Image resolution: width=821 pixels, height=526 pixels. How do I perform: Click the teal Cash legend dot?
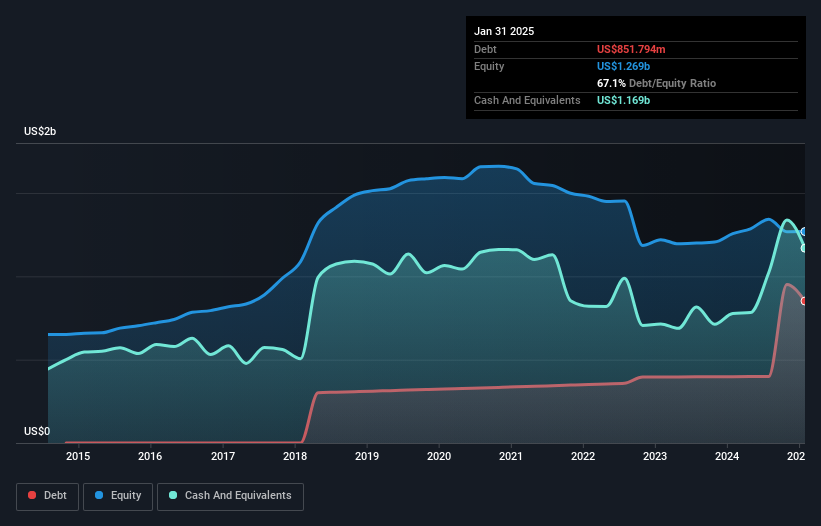coord(173,495)
